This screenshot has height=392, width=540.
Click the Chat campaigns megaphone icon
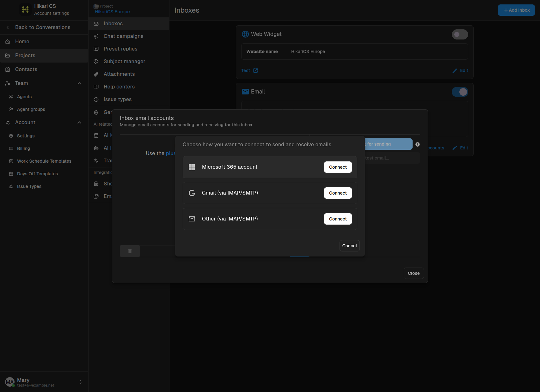[96, 36]
